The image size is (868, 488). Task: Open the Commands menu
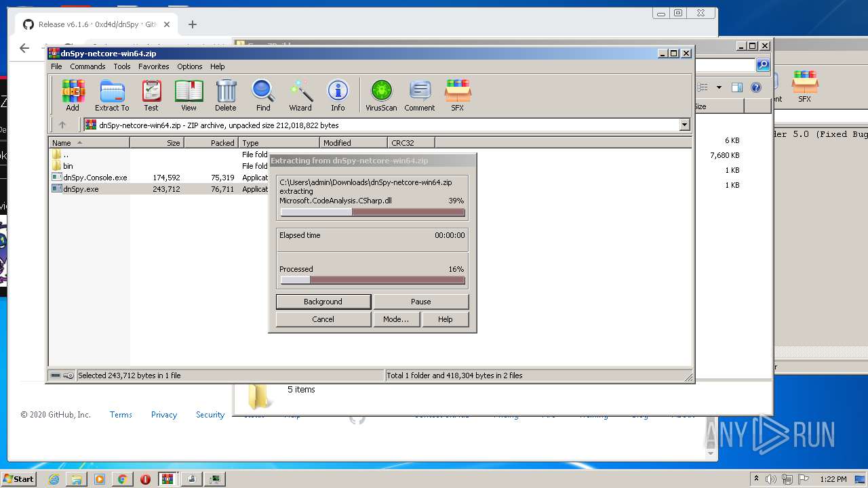pyautogui.click(x=87, y=66)
